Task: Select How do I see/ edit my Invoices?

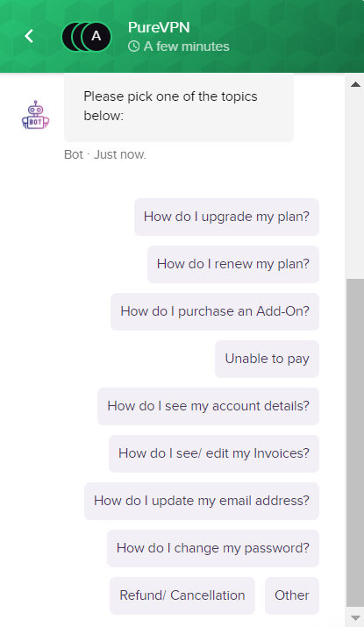Action: (x=214, y=453)
